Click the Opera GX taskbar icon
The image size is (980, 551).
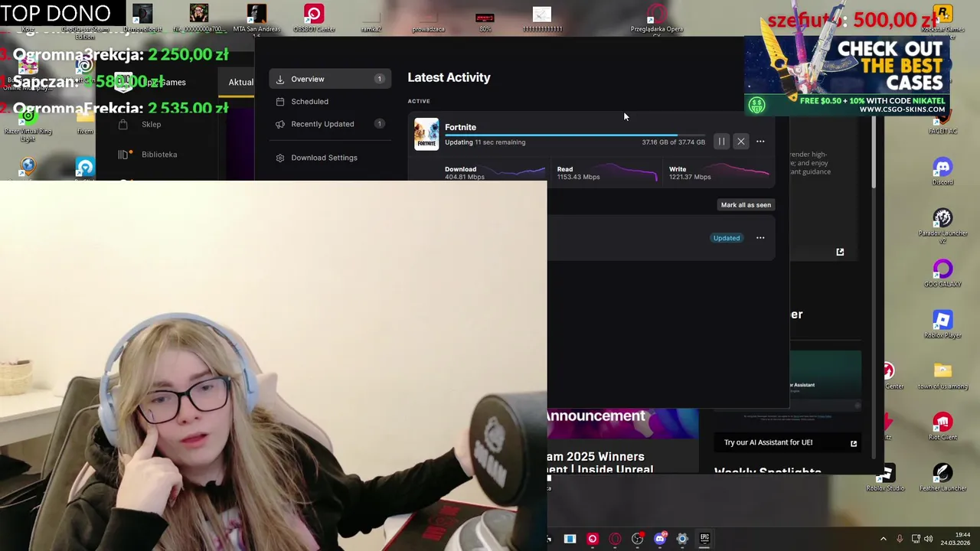coord(615,539)
